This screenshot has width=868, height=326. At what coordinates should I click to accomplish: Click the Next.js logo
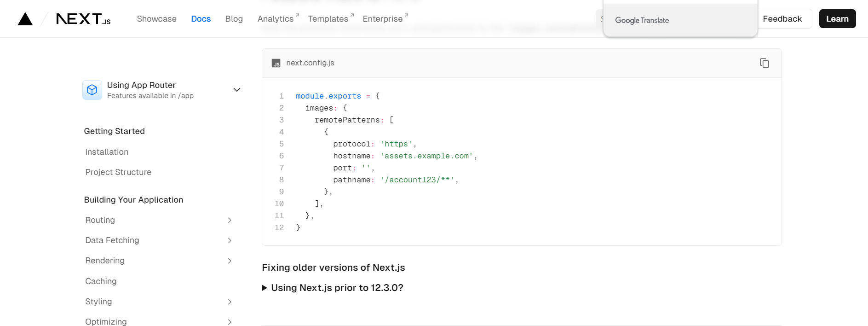click(83, 19)
